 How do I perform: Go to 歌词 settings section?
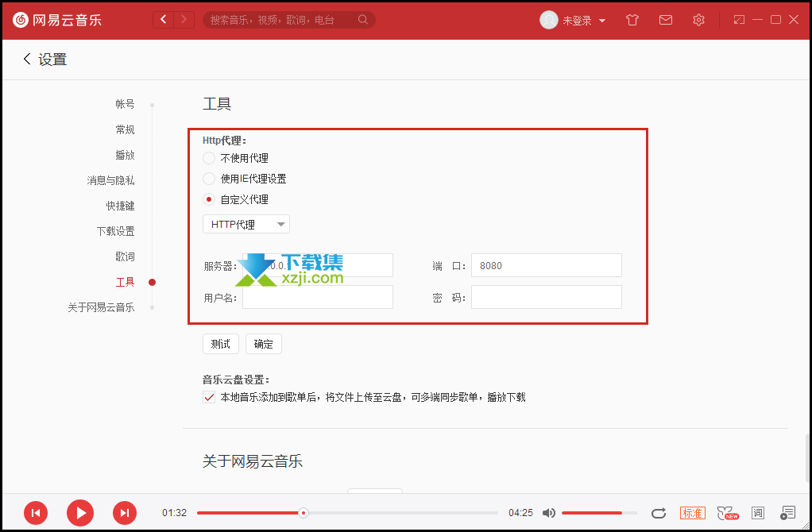(x=125, y=256)
